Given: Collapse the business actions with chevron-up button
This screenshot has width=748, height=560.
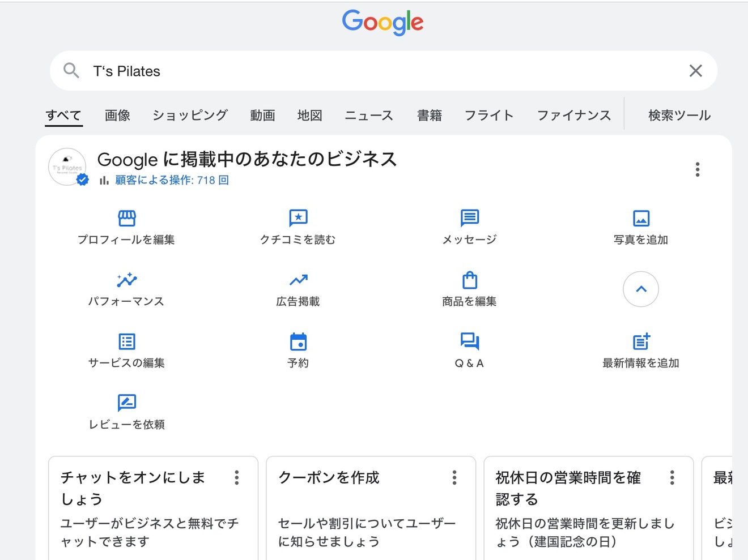Looking at the screenshot, I should (641, 289).
